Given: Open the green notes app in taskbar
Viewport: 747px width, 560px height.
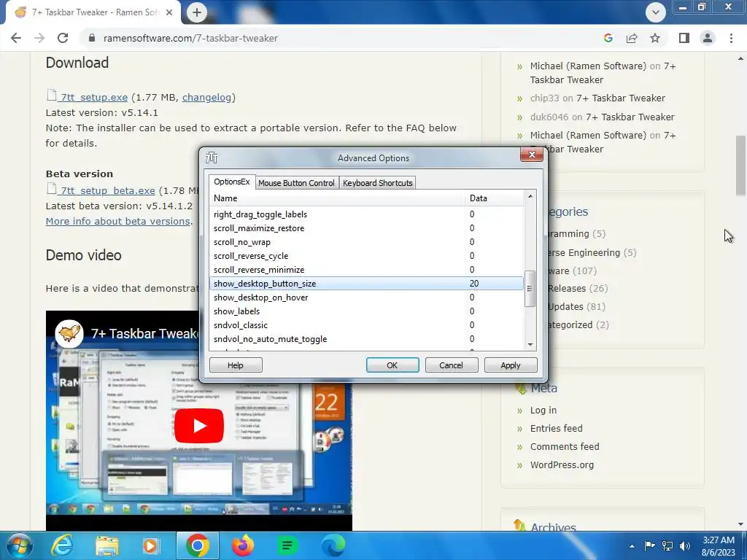Looking at the screenshot, I should [x=287, y=545].
